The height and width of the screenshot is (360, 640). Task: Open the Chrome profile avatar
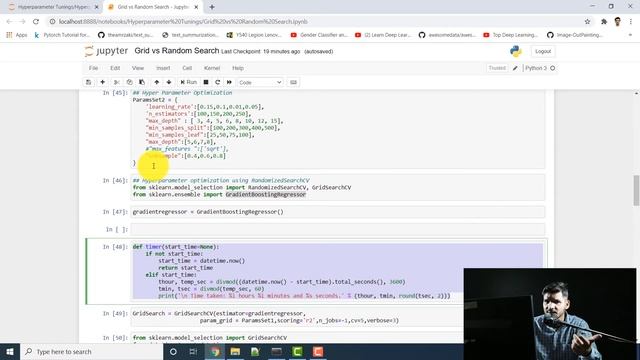tap(618, 22)
